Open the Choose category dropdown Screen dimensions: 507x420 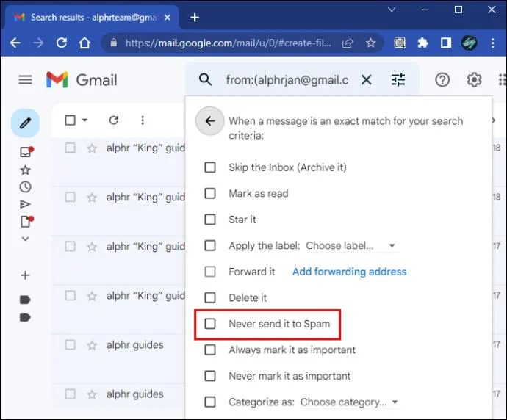pyautogui.click(x=349, y=402)
